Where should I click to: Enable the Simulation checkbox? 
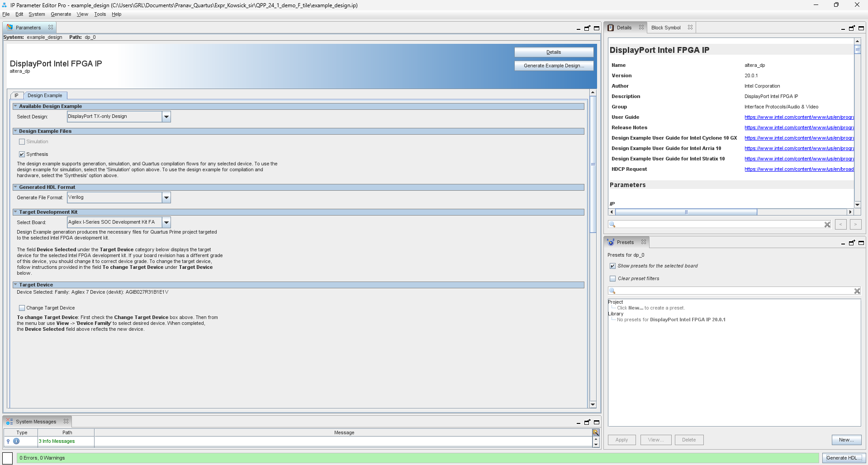(22, 142)
